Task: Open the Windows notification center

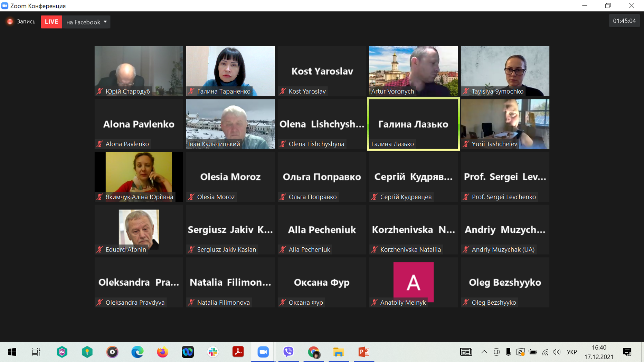Action: 627,352
